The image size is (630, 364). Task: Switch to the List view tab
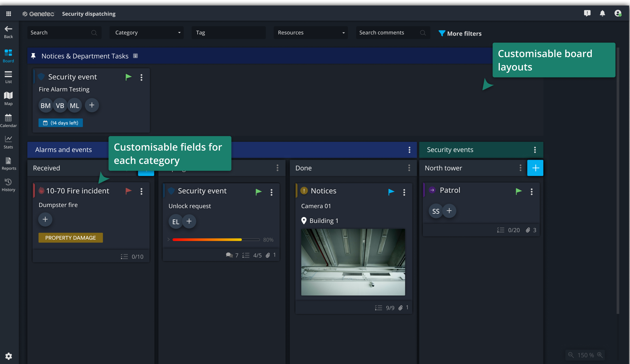pos(8,77)
